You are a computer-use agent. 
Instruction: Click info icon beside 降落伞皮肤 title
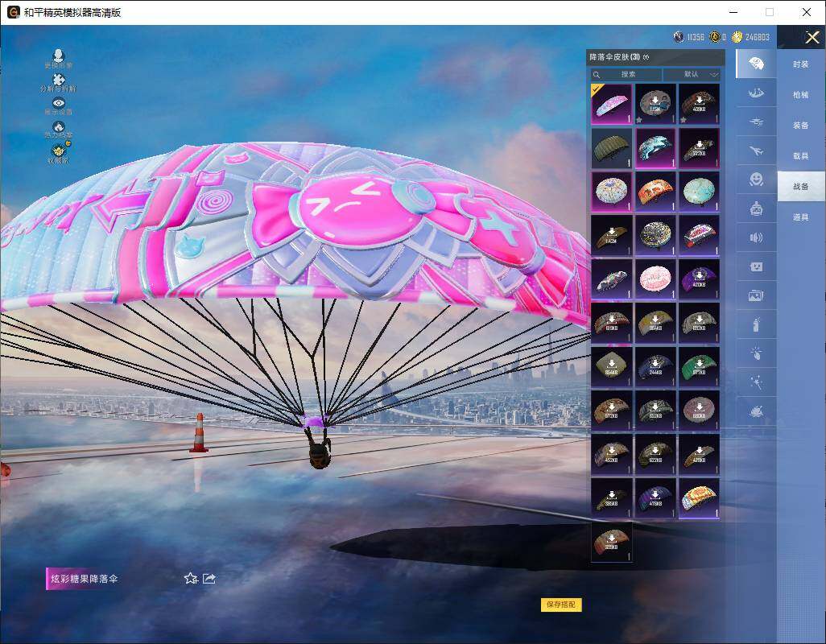[646, 57]
